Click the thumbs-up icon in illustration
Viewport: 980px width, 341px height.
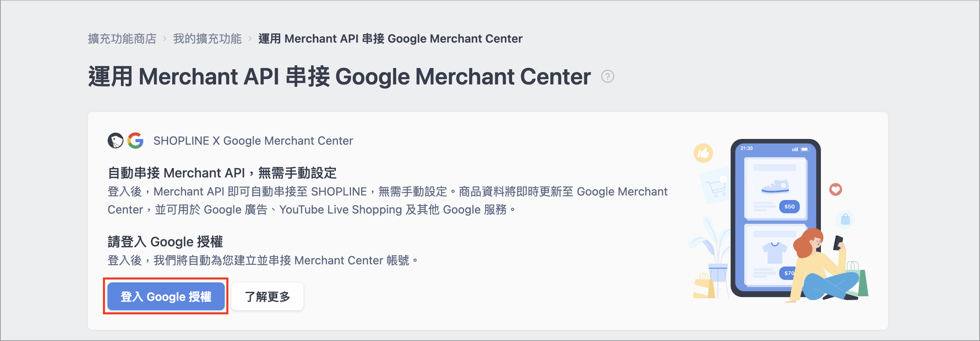point(703,153)
